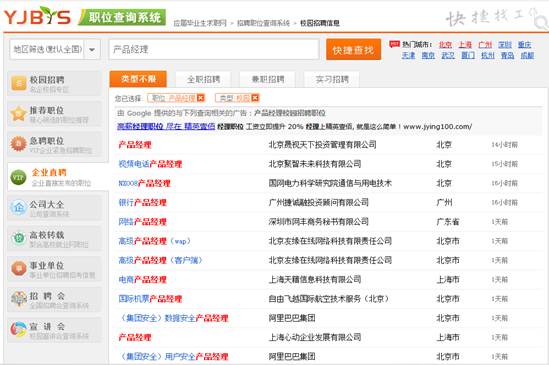Expand the 地区筛选 region dropdown arrow

[92, 49]
